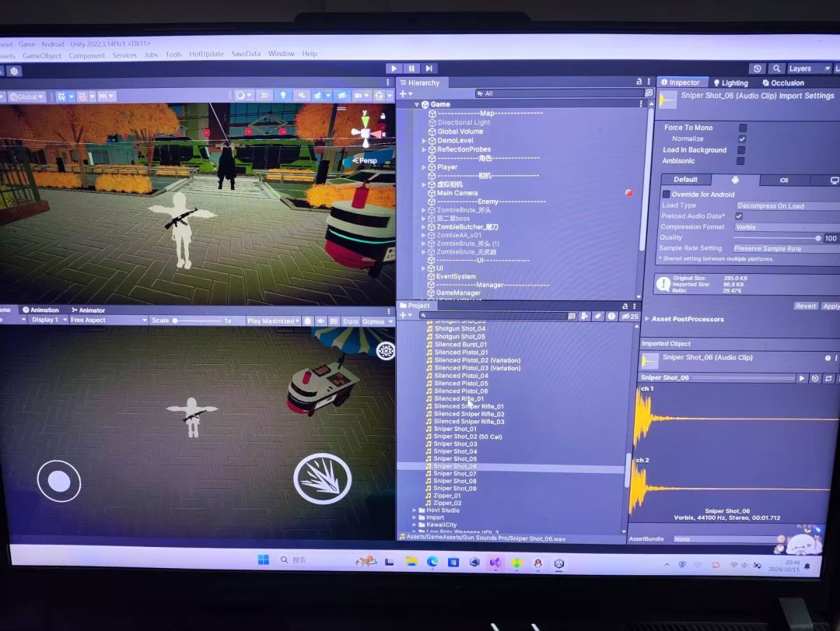Toggle auto-play in the audio preview
Viewport: 840px width, 631px height.
point(815,378)
